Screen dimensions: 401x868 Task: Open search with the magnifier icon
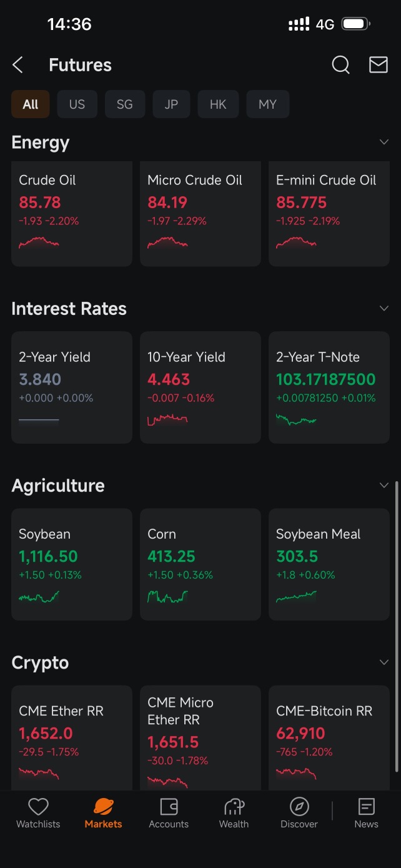pyautogui.click(x=340, y=65)
